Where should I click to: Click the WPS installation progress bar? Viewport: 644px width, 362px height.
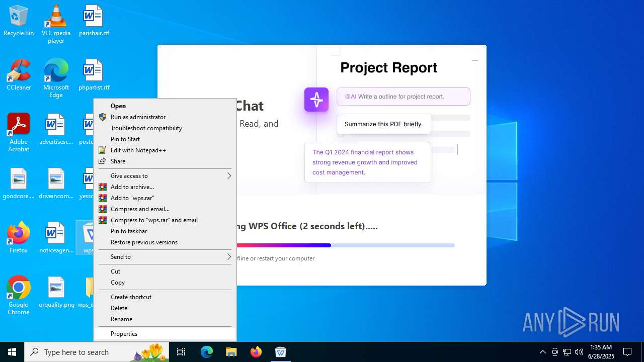pyautogui.click(x=345, y=245)
